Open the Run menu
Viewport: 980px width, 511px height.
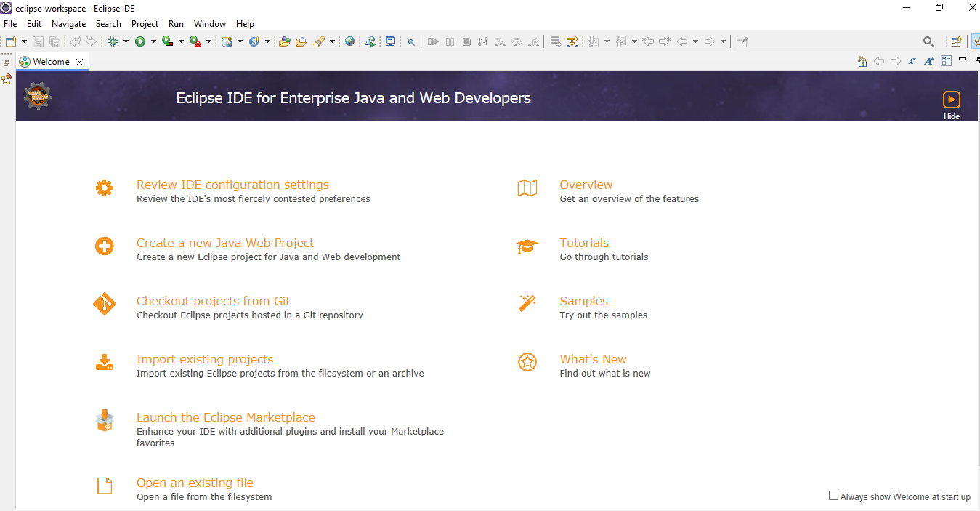coord(176,24)
